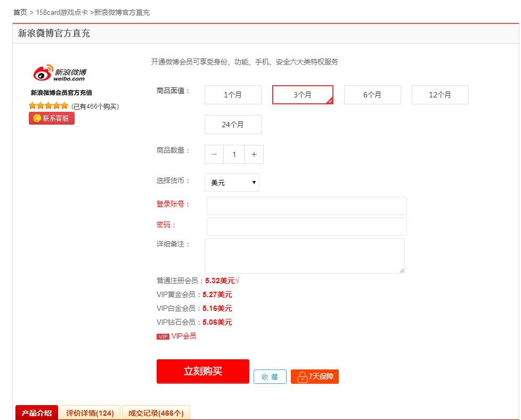
Task: Contact customer service via 联系客服 button
Action: click(x=52, y=118)
